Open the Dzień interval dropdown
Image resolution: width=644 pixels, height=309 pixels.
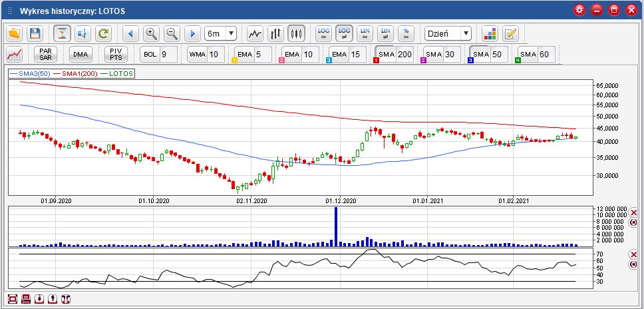[x=448, y=33]
